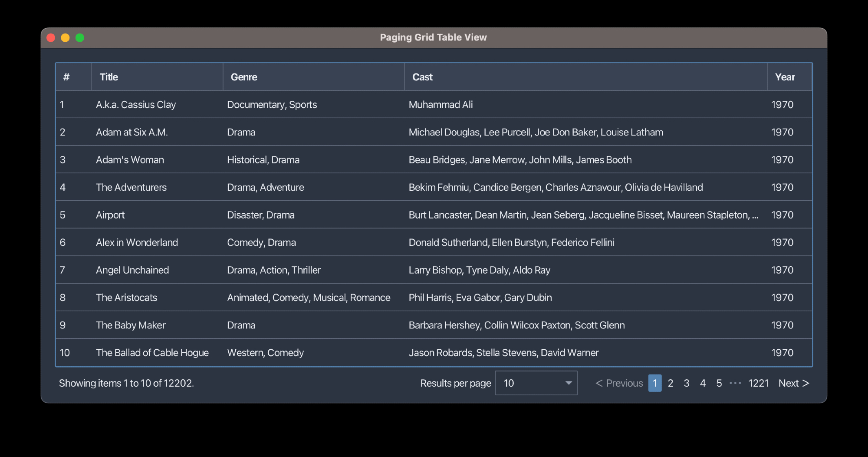Jump to page 3
The height and width of the screenshot is (457, 868).
687,383
